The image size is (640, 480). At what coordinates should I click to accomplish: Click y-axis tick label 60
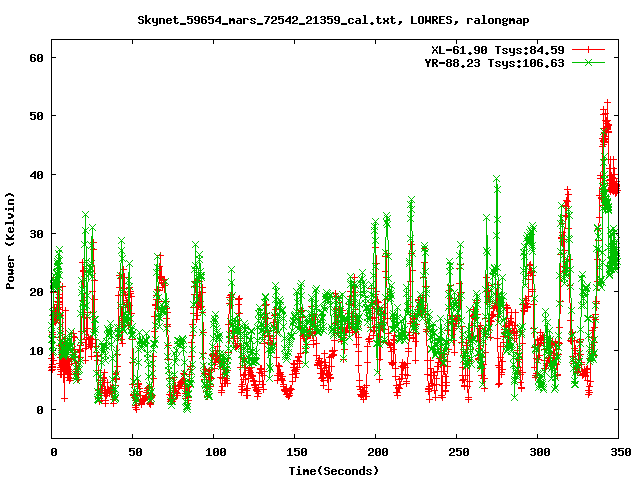tap(36, 58)
